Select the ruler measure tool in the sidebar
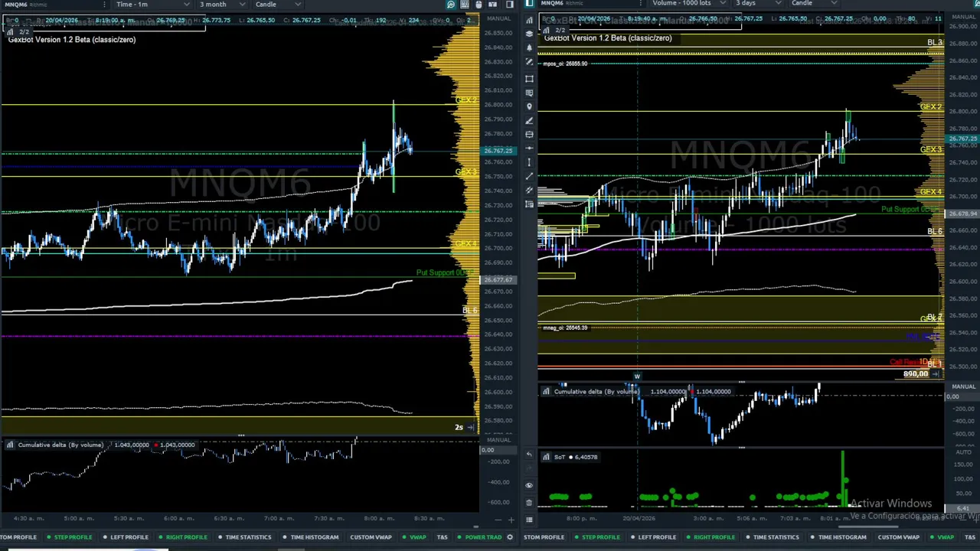The image size is (980, 551). pyautogui.click(x=529, y=63)
